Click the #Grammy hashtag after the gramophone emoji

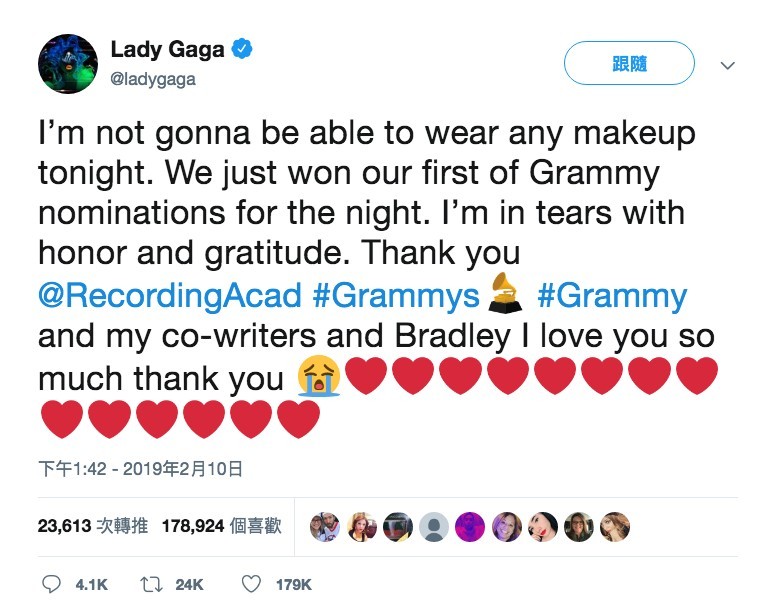tap(612, 296)
